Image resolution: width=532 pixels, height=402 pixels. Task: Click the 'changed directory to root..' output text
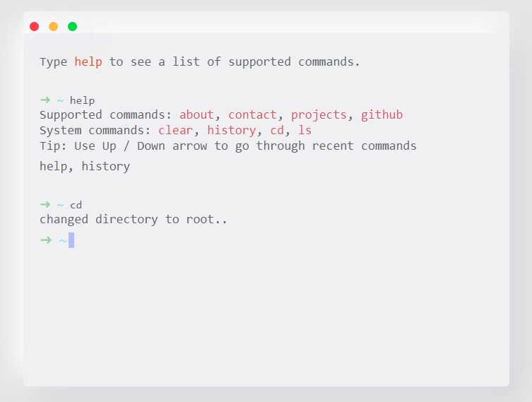134,219
